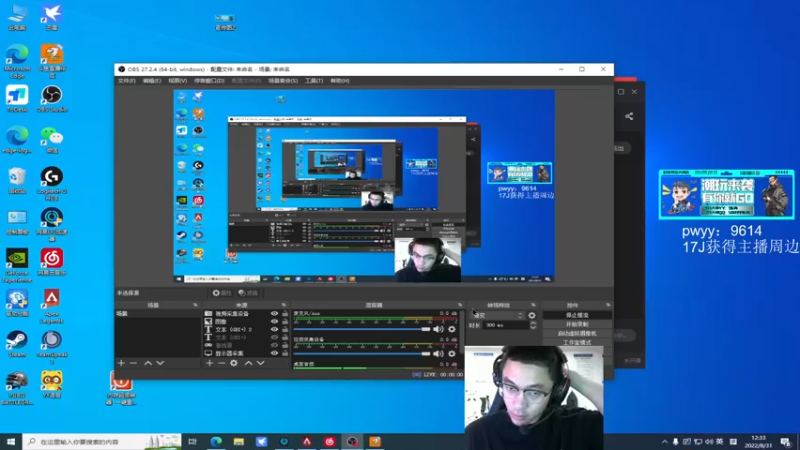Lock the 视频采集设备 source
This screenshot has height=450, width=800.
pyautogui.click(x=285, y=314)
